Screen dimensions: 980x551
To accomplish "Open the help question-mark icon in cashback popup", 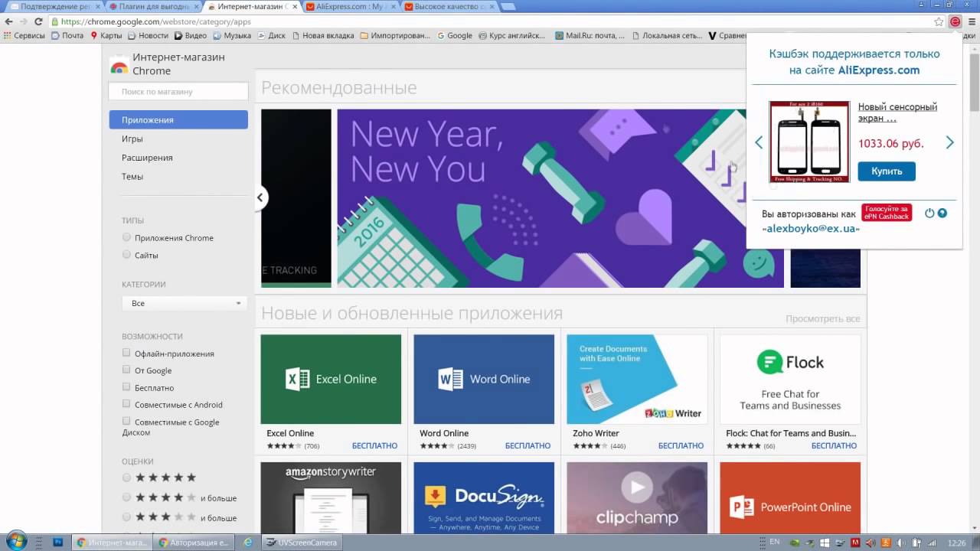I will 942,213.
